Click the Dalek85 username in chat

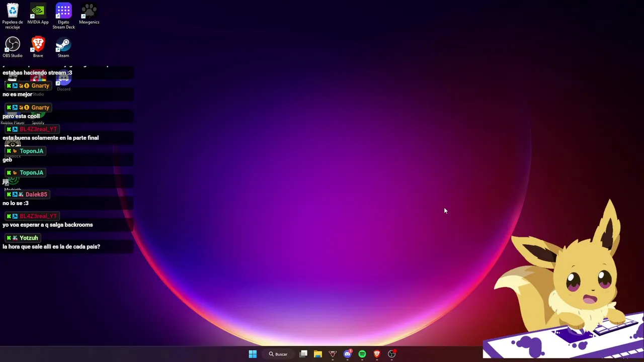point(36,194)
